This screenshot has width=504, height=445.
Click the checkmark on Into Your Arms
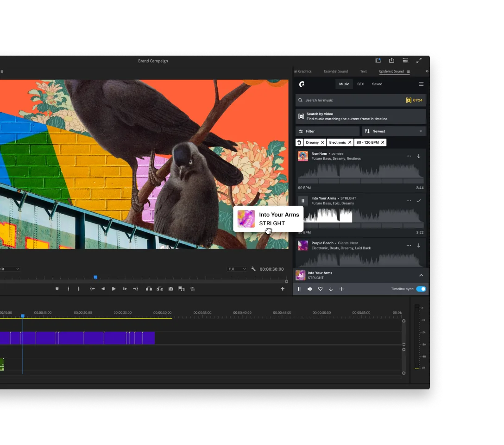click(419, 201)
